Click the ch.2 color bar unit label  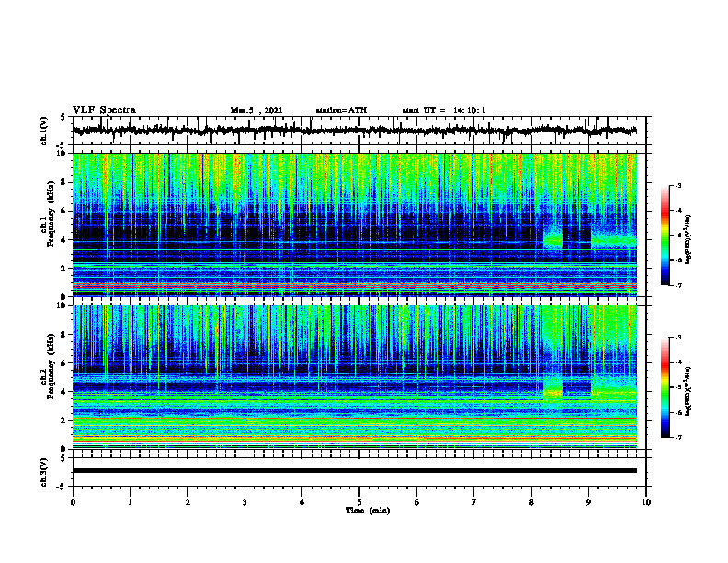pos(688,391)
